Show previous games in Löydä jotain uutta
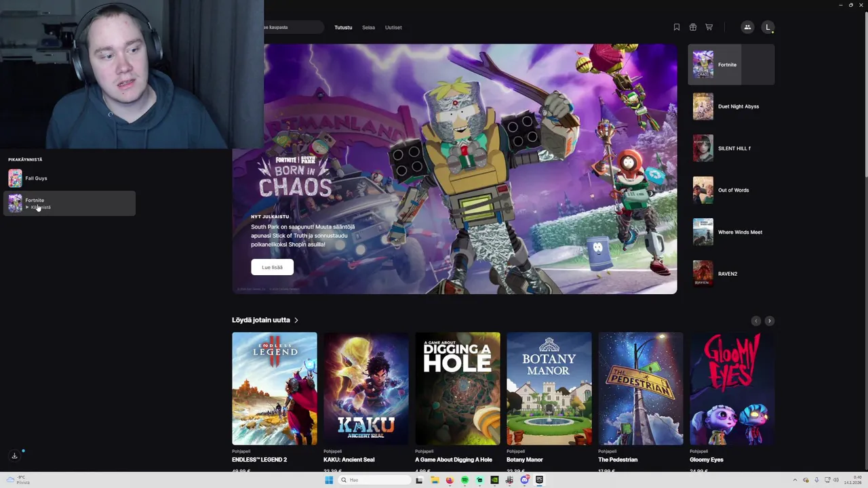This screenshot has width=868, height=488. pyautogui.click(x=756, y=321)
